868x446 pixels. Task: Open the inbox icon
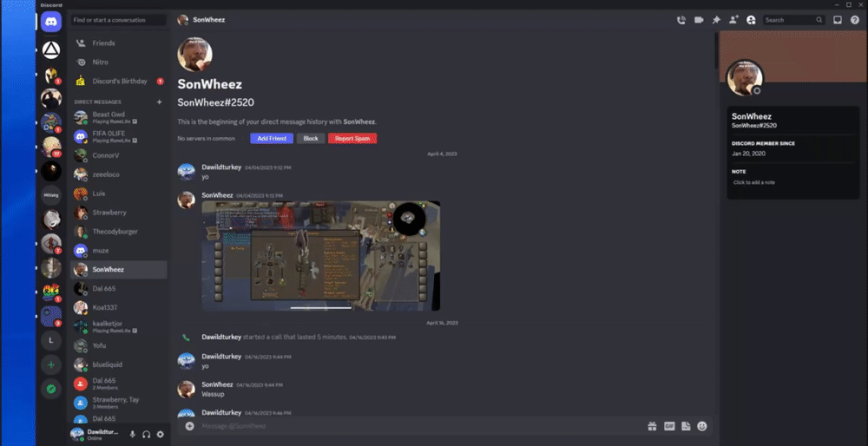click(838, 20)
